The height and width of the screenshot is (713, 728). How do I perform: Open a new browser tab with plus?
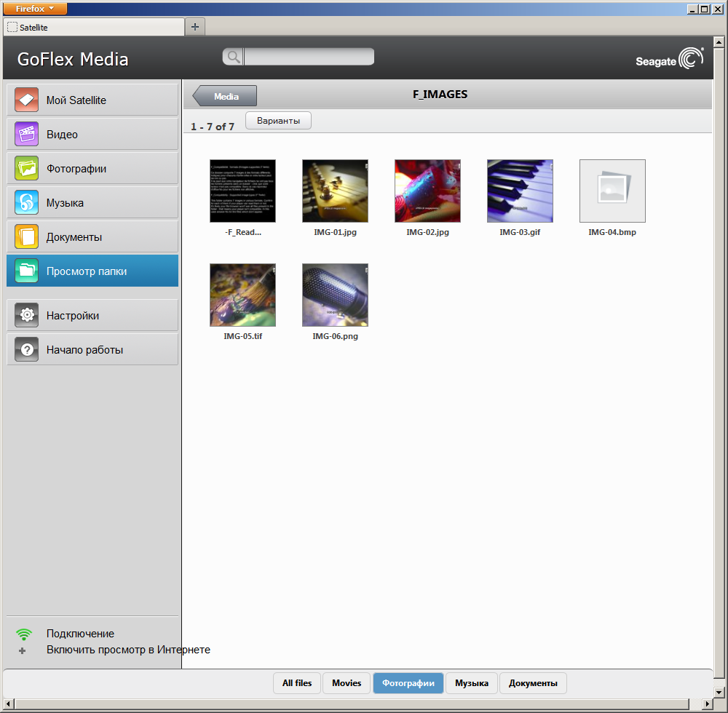pos(195,27)
